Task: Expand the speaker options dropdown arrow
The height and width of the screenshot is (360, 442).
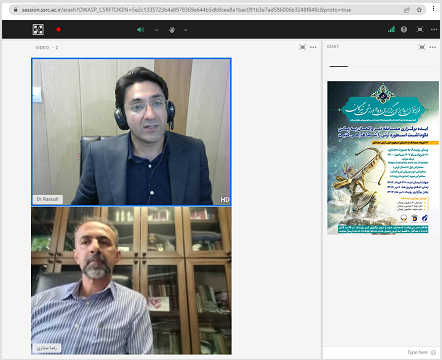Action: coord(156,30)
